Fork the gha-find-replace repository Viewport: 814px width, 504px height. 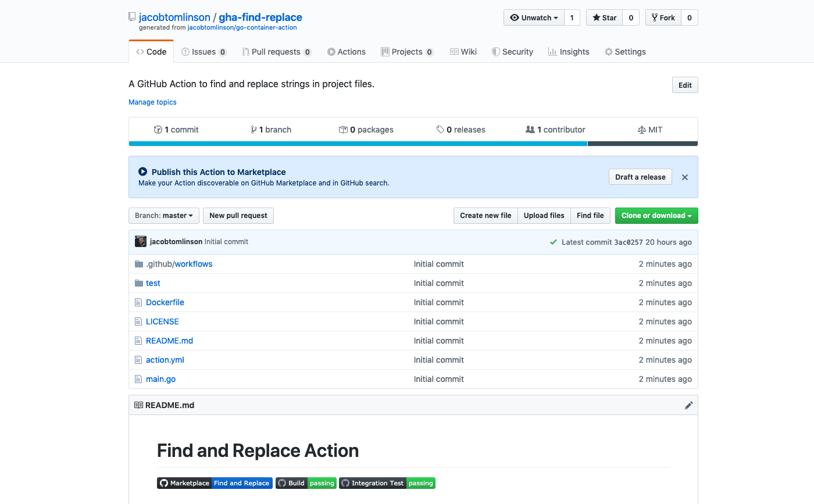pos(663,17)
